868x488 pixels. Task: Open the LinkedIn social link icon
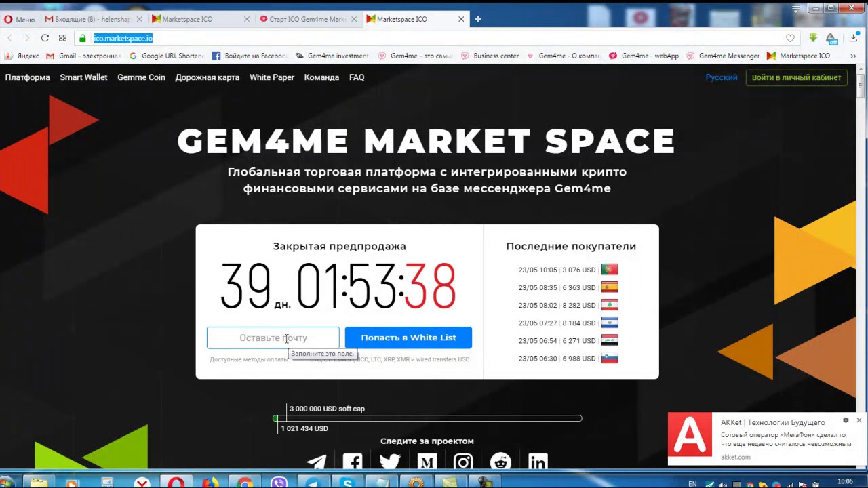538,462
